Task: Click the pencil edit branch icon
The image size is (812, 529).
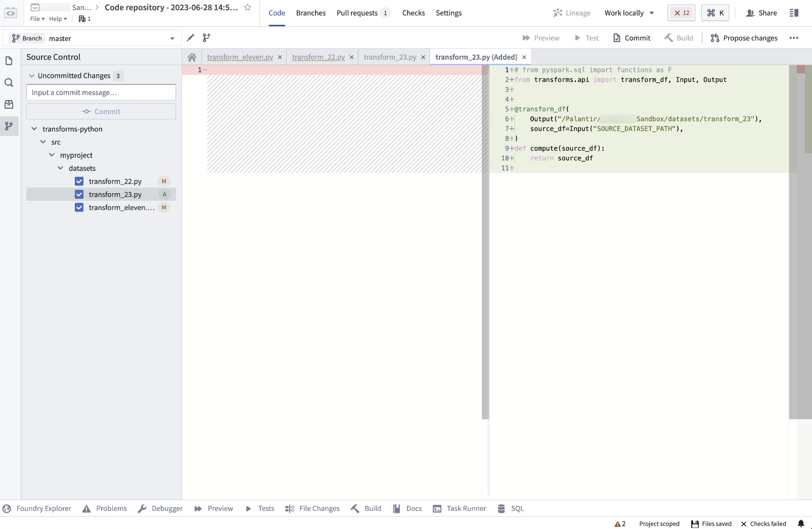Action: tap(191, 38)
